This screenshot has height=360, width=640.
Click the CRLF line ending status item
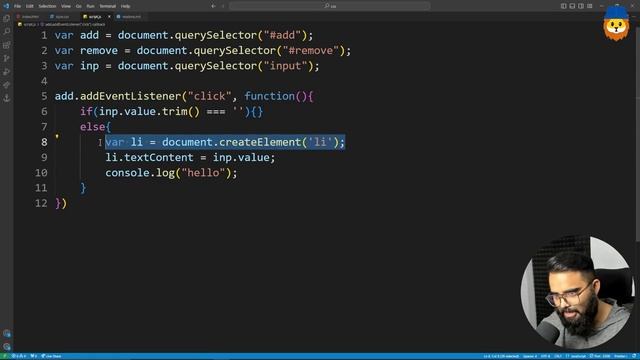pyautogui.click(x=558, y=356)
